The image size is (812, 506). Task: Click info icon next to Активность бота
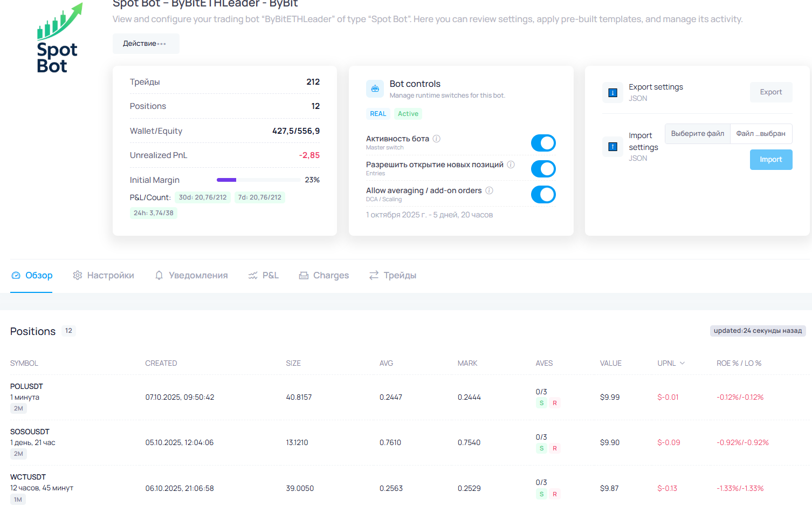(x=437, y=139)
